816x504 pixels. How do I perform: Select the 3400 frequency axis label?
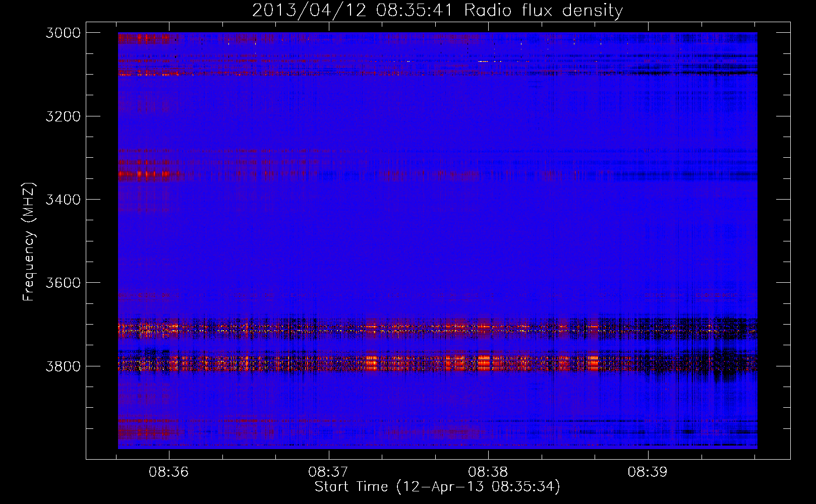tap(63, 200)
